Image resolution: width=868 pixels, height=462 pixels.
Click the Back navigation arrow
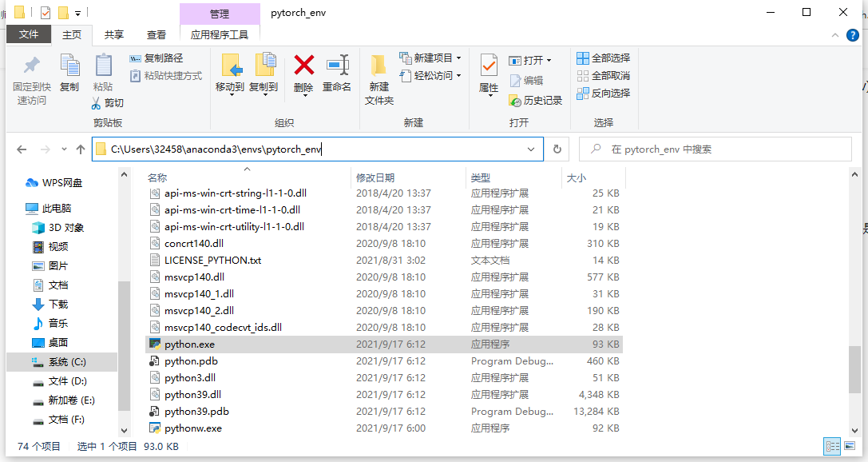22,149
